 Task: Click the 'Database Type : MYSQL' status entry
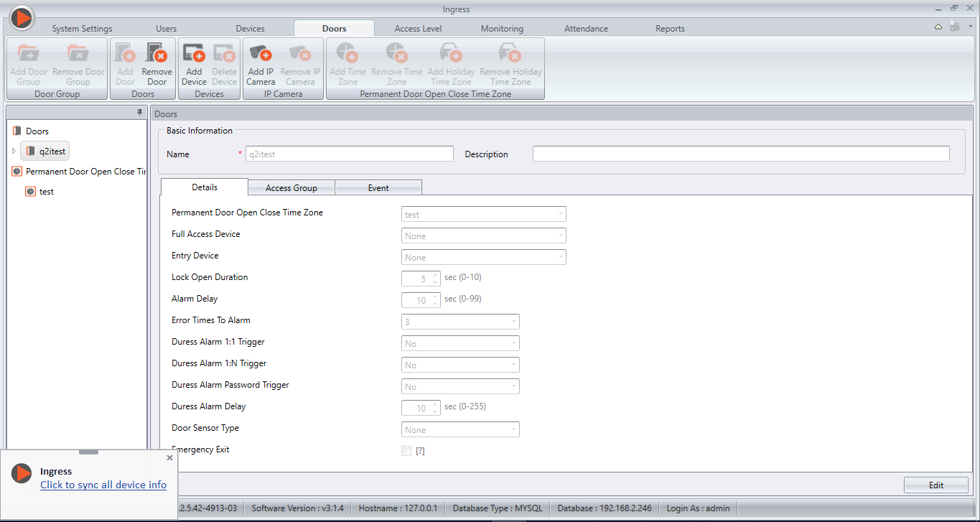click(x=498, y=508)
